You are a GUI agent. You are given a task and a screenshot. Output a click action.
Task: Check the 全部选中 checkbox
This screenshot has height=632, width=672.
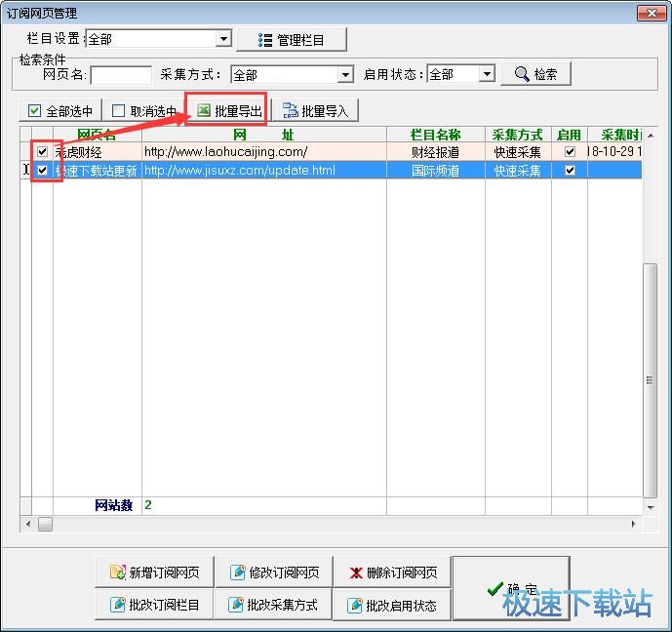coord(34,111)
